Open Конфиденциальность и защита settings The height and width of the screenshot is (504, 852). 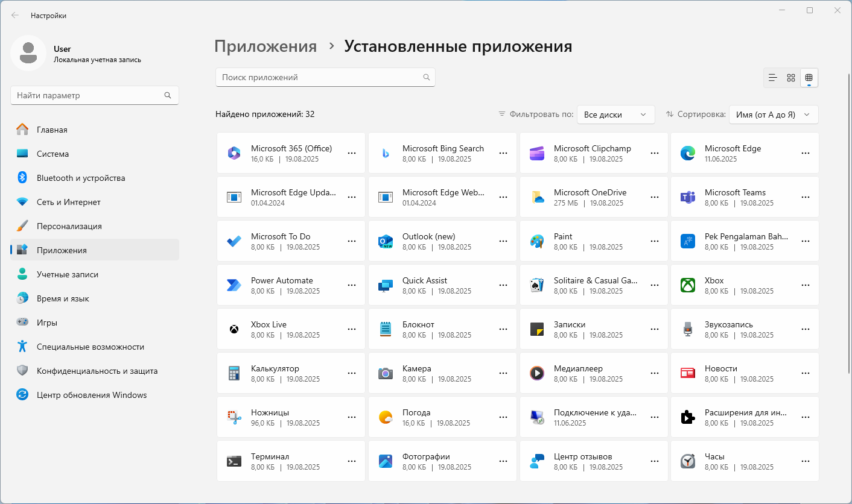click(95, 371)
